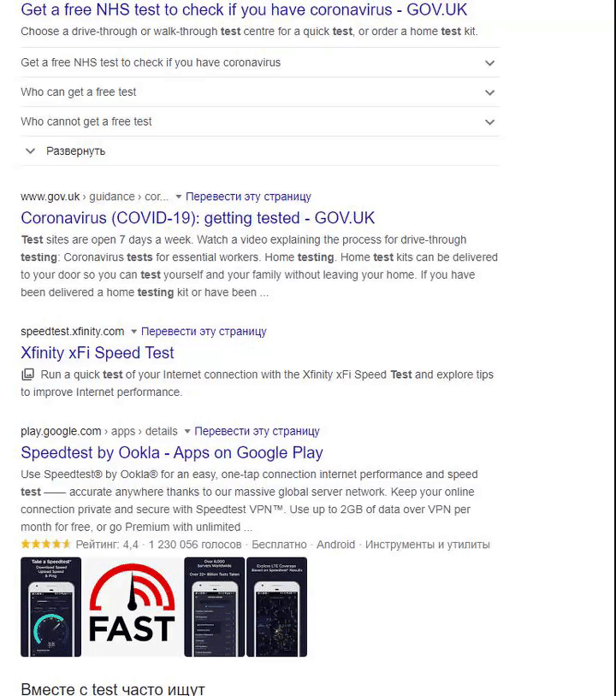616x696 pixels.
Task: Open first Speedtest app screenshot with gauge
Action: coord(51,607)
